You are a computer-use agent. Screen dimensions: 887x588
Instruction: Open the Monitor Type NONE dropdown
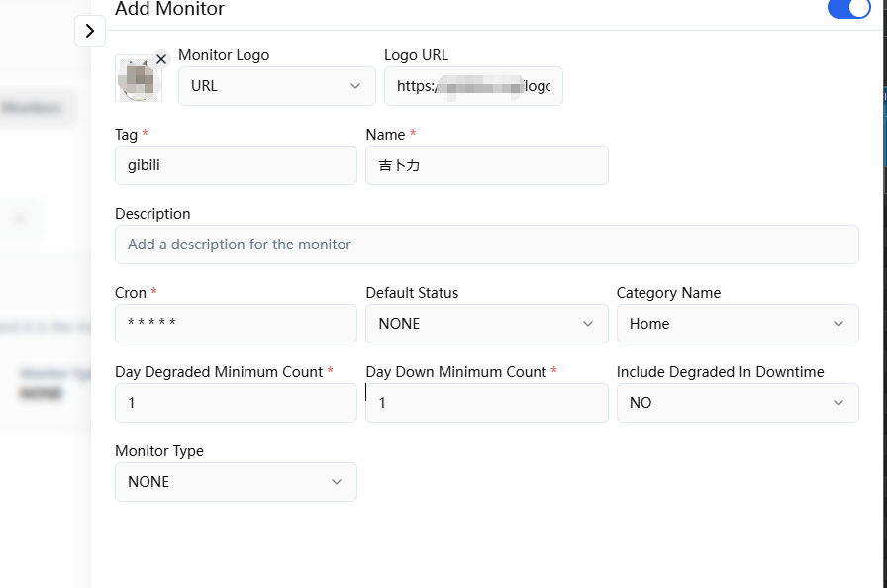[x=236, y=482]
